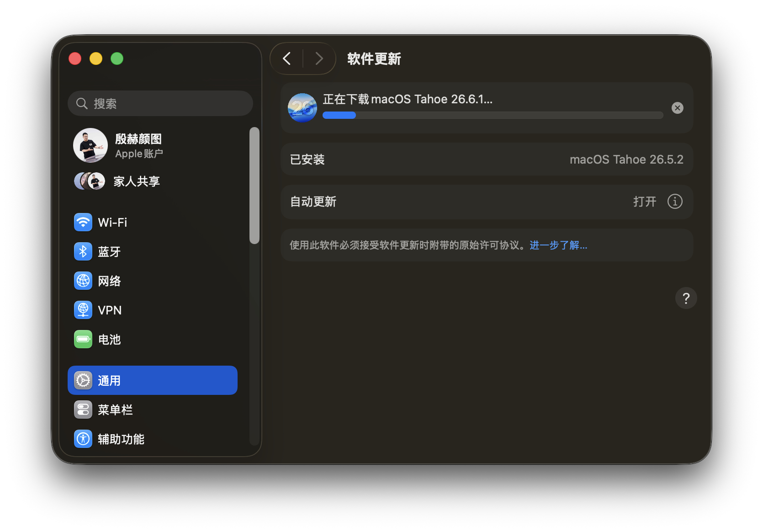This screenshot has width=763, height=532.
Task: Click the menu bar (菜单栏) toggle icon
Action: 83,410
